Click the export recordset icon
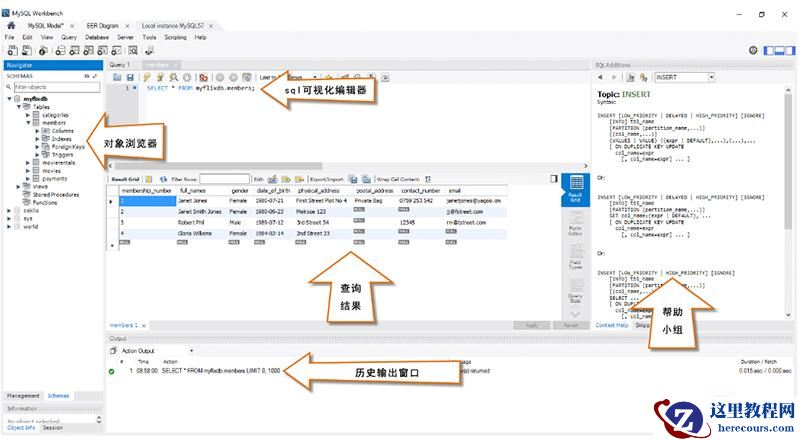This screenshot has width=800, height=440. pyautogui.click(x=353, y=179)
